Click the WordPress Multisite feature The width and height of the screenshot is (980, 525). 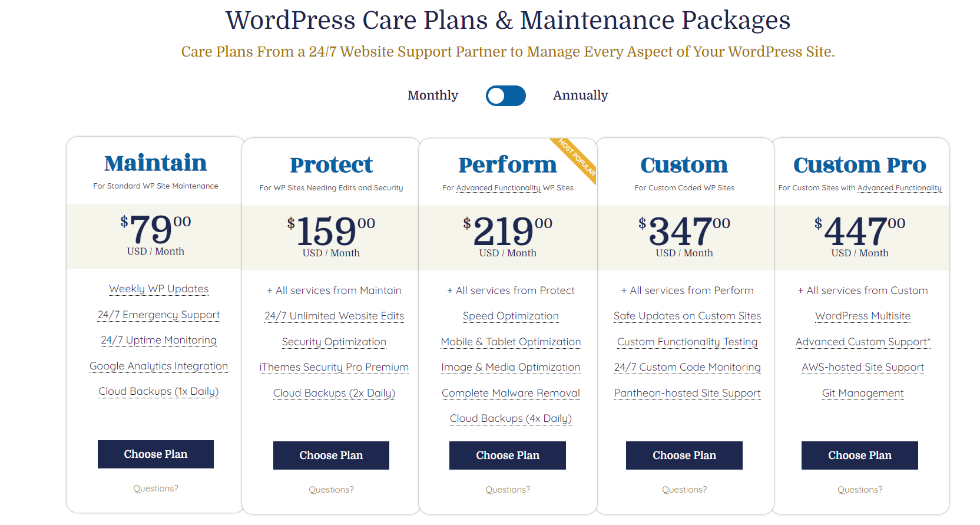[x=863, y=316]
